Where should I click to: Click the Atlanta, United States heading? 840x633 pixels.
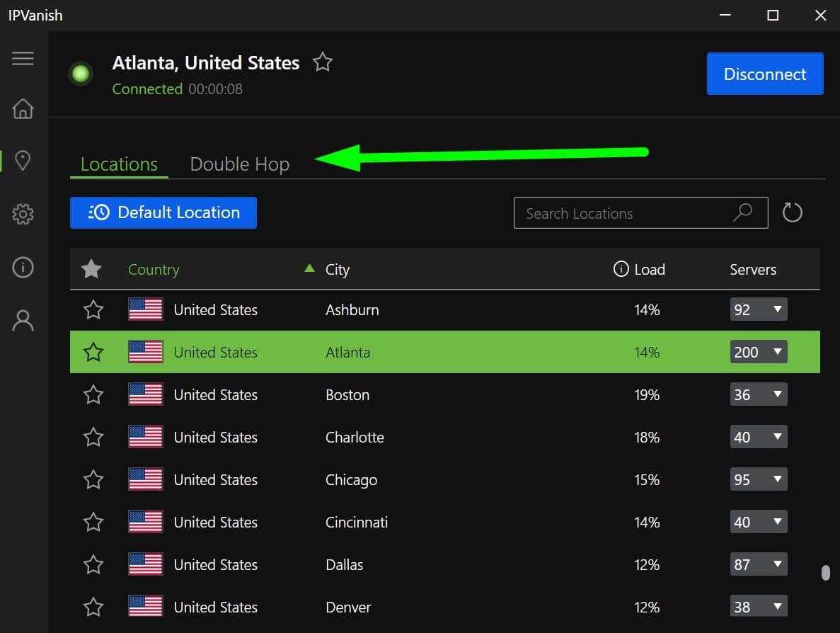click(206, 63)
